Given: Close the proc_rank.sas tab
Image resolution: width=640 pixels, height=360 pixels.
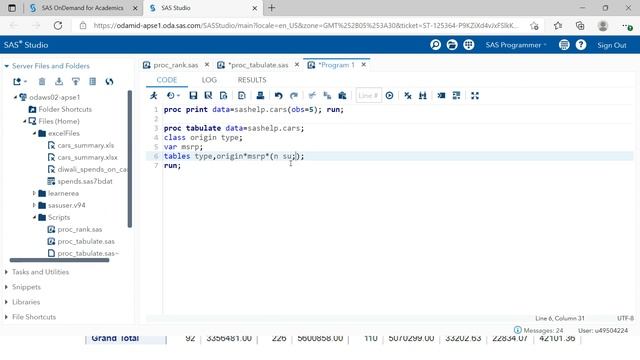Looking at the screenshot, I should (207, 65).
